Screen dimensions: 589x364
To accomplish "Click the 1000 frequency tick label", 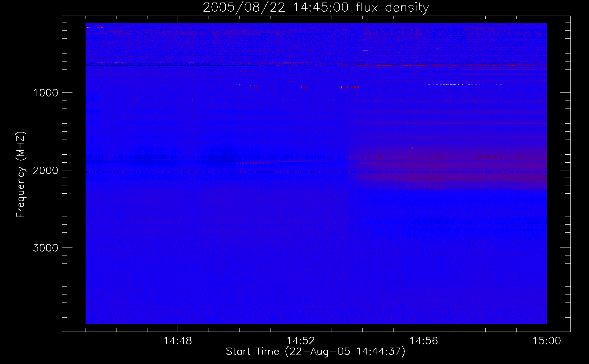I will coord(46,93).
